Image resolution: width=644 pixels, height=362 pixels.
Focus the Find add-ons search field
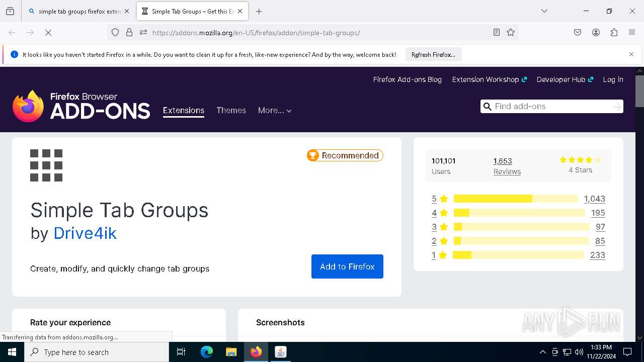[551, 107]
